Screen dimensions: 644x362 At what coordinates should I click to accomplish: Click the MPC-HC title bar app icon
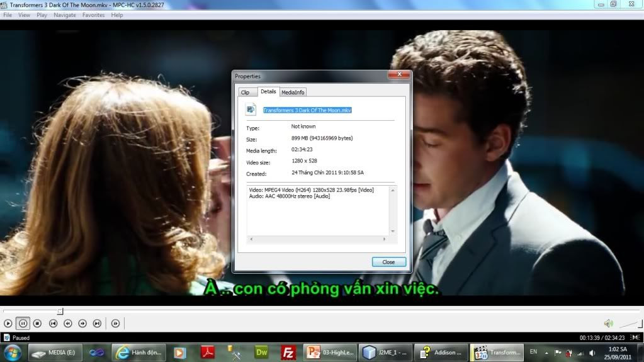point(4,5)
